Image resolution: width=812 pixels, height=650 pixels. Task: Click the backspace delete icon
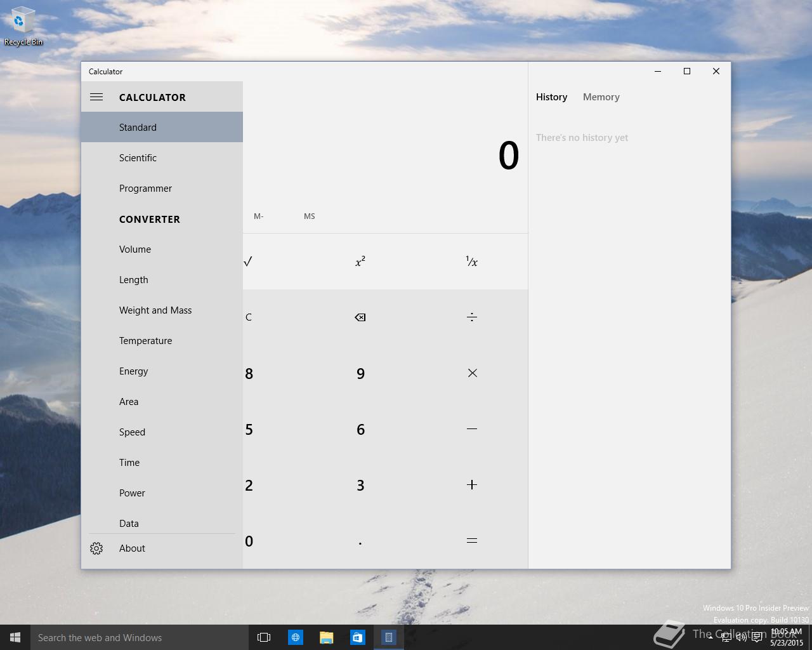pos(360,317)
